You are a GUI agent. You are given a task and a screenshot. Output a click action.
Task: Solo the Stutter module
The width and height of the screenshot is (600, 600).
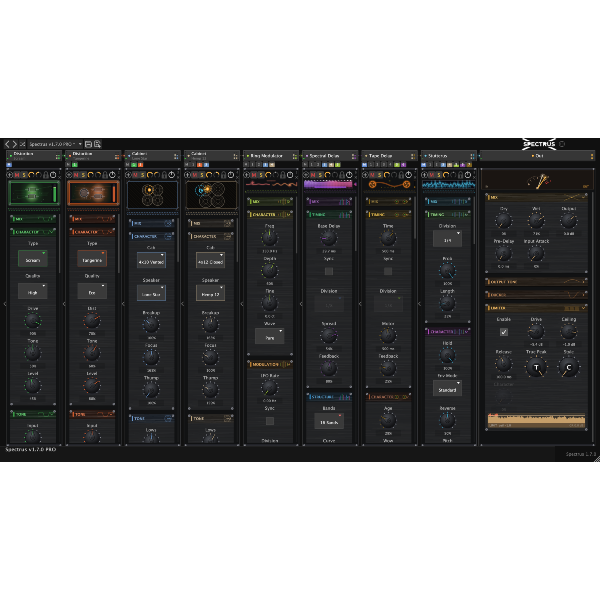click(439, 175)
